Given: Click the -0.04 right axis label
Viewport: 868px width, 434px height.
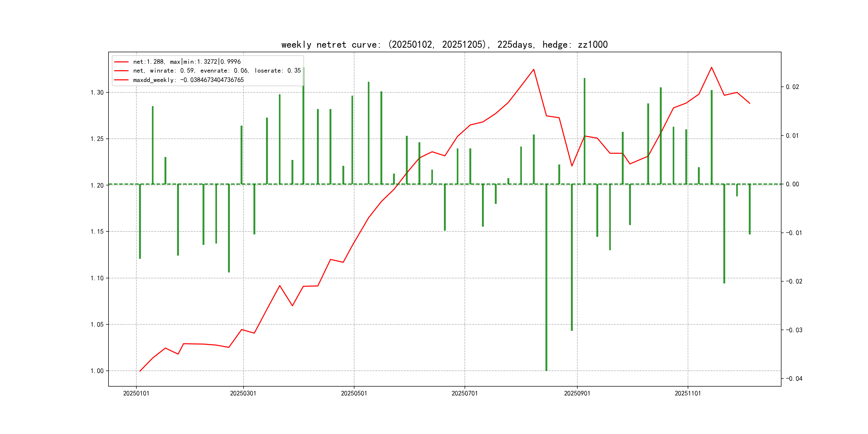Looking at the screenshot, I should tap(794, 379).
